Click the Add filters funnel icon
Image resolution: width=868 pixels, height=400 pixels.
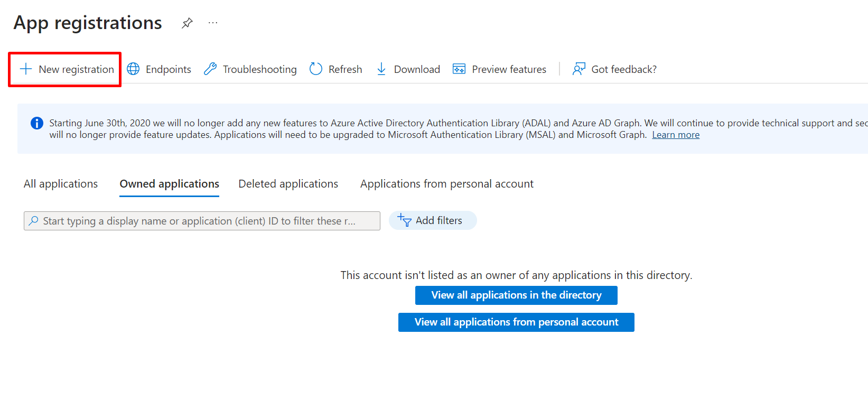[x=405, y=220]
